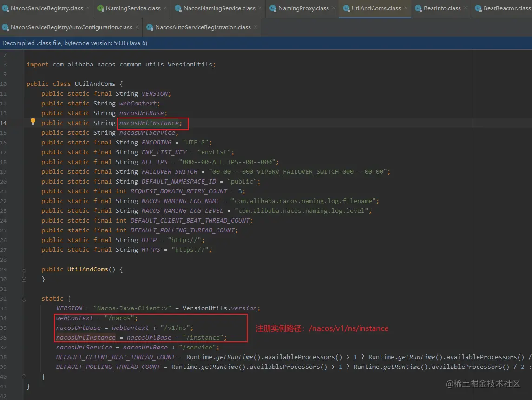Click the "envList" string value

[215, 152]
